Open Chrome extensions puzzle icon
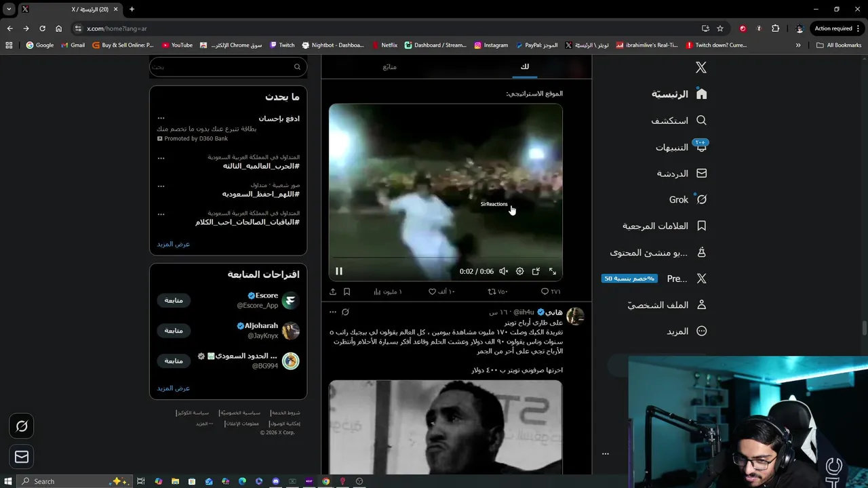Screen dimensions: 868x488 click(776, 28)
